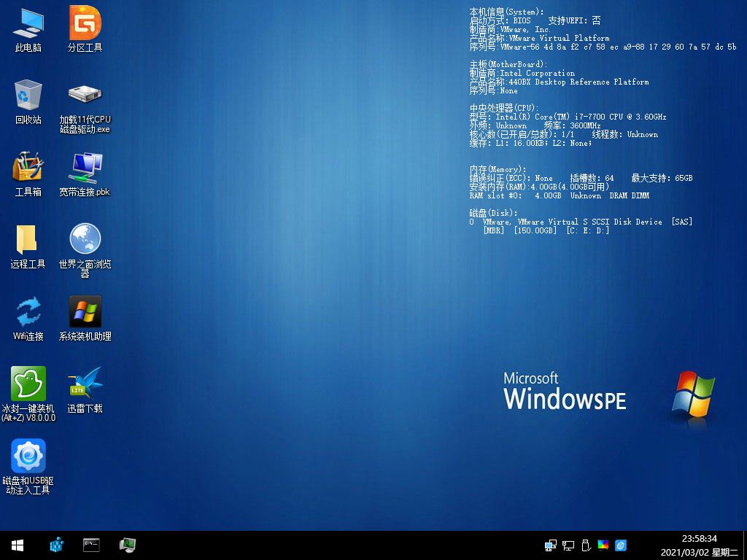Open the network connection tray icon
Viewport: 747px width, 560px height.
click(x=550, y=545)
